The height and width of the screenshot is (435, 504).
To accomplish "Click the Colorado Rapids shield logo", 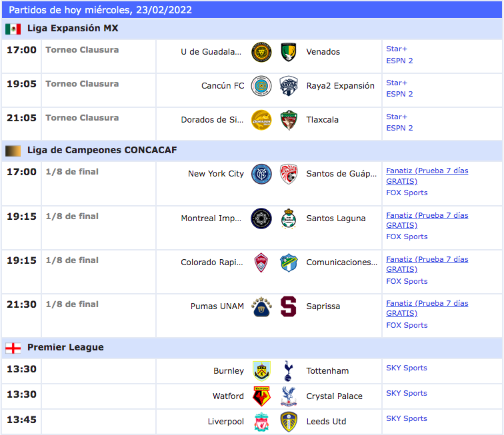I will pos(261,262).
